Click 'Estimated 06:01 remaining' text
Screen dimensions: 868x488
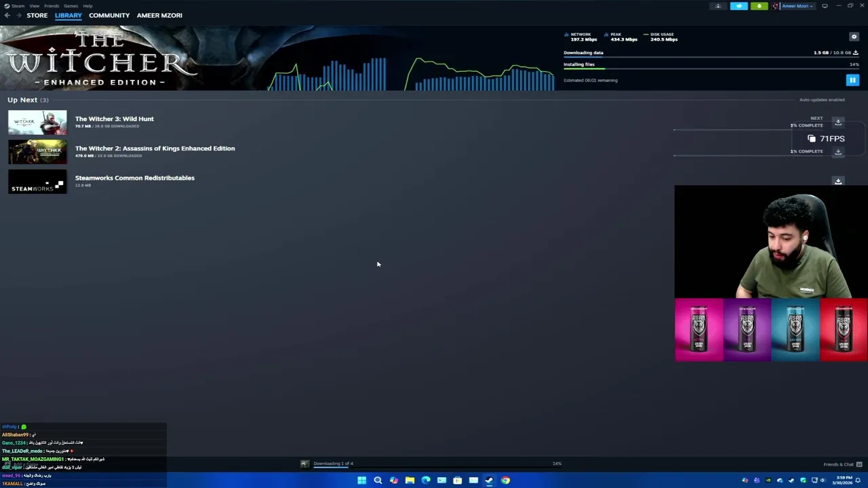tap(591, 80)
